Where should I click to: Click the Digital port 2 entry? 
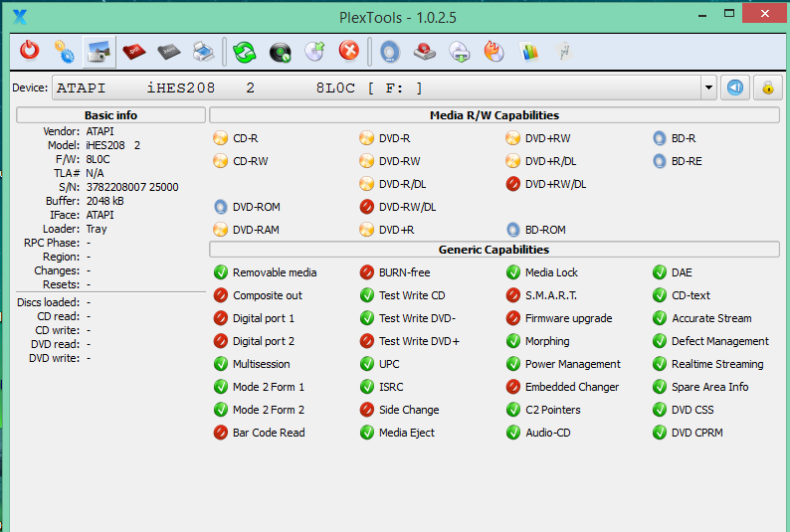coord(254,341)
